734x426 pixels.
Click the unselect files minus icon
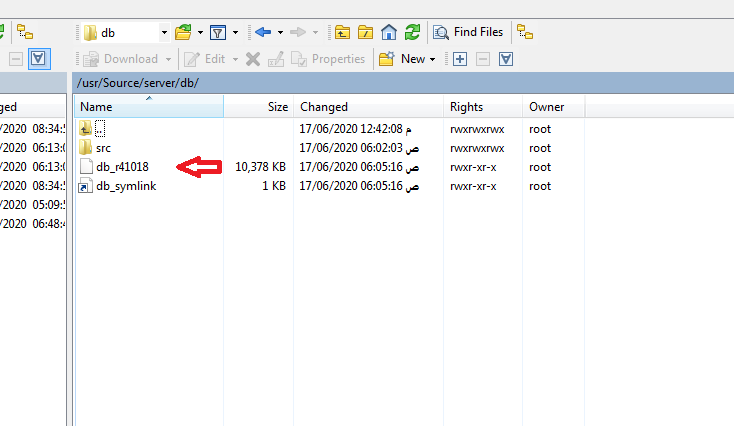coord(483,59)
